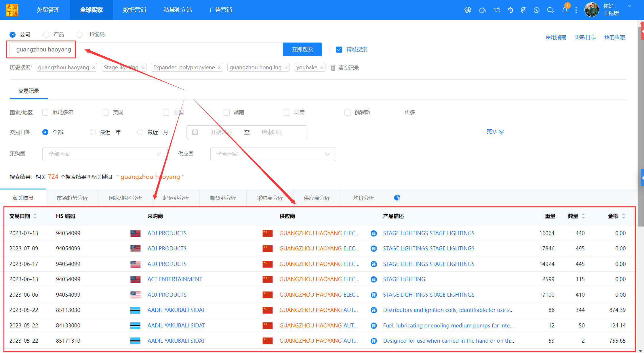
Task: Check the 俄罗斯 country filter
Action: (347, 112)
